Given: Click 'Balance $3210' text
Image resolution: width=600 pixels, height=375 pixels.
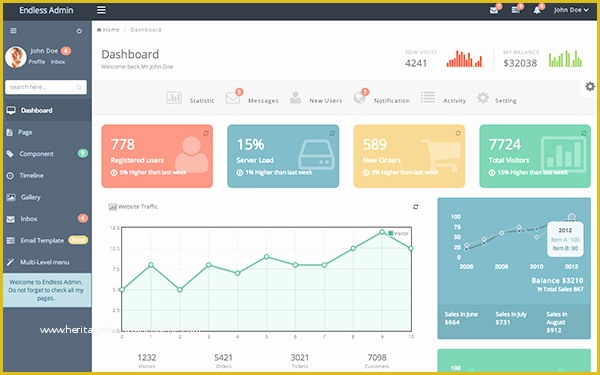Looking at the screenshot, I should [557, 280].
